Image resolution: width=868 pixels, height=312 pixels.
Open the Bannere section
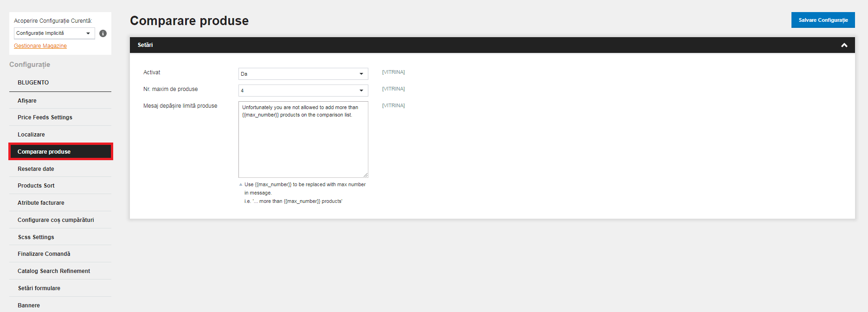(x=60, y=305)
